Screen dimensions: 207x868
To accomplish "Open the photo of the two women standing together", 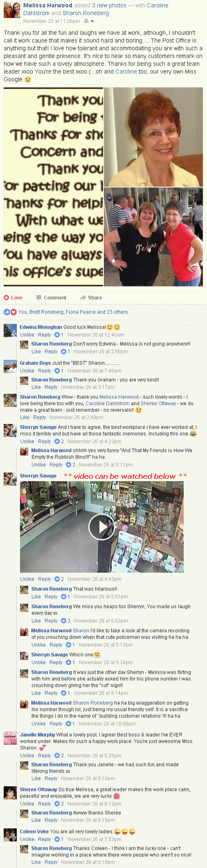I will point(153,237).
